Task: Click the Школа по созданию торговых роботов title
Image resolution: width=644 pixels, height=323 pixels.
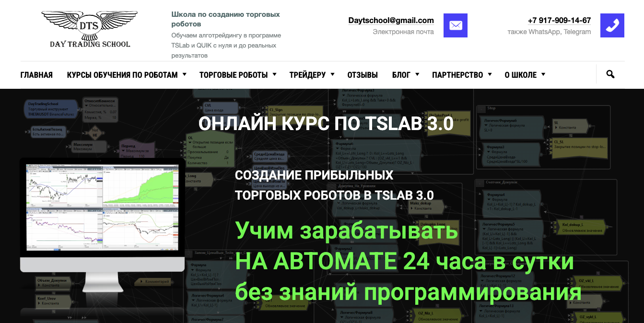Action: click(x=226, y=19)
